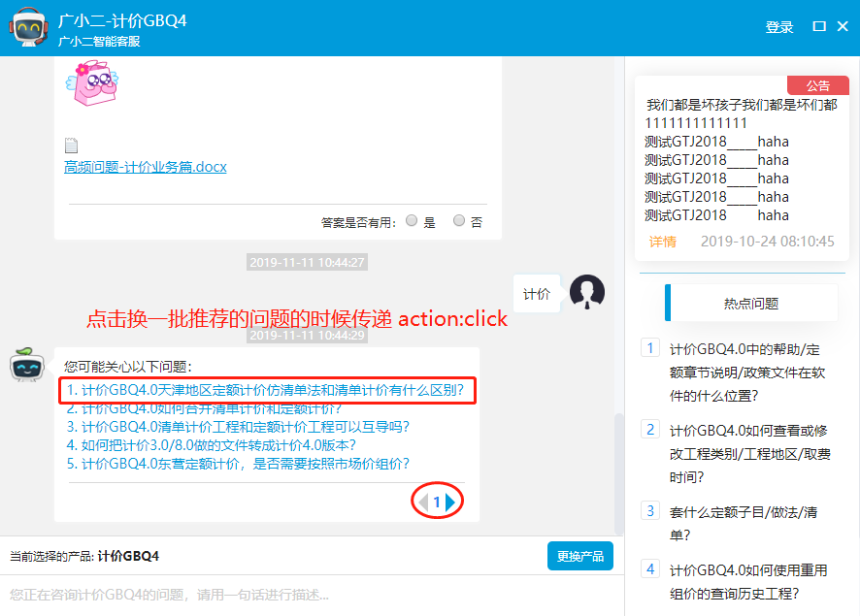Open 详情 for the announcement
The image size is (860, 616).
pos(663,242)
